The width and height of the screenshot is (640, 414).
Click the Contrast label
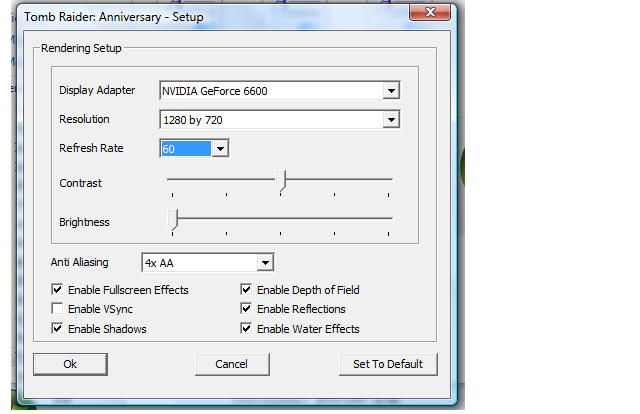pos(80,183)
